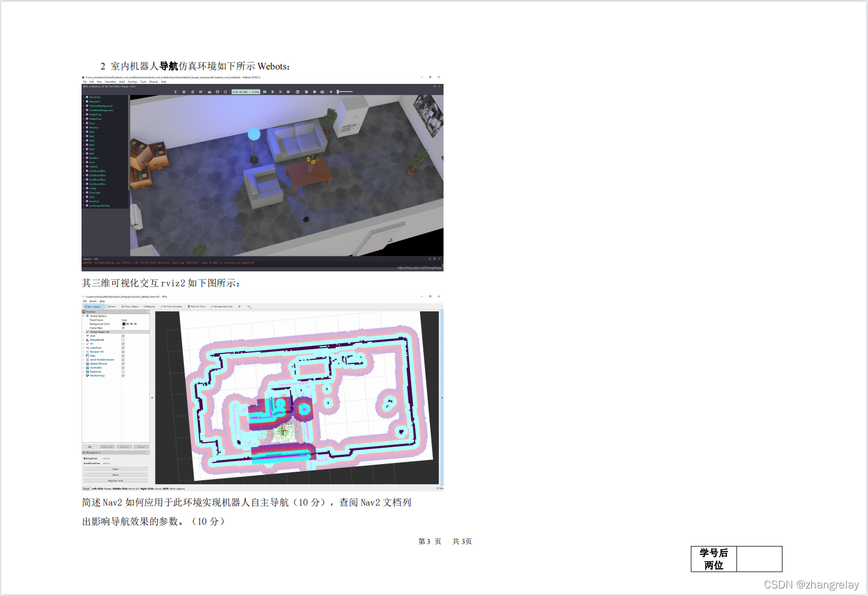This screenshot has height=596, width=868.
Task: Open the Webots Tools menu
Action: point(143,82)
